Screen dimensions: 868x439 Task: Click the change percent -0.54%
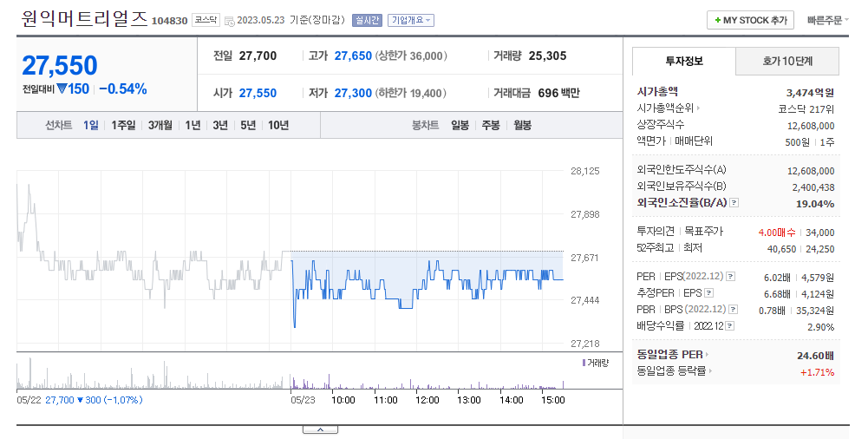click(x=123, y=89)
